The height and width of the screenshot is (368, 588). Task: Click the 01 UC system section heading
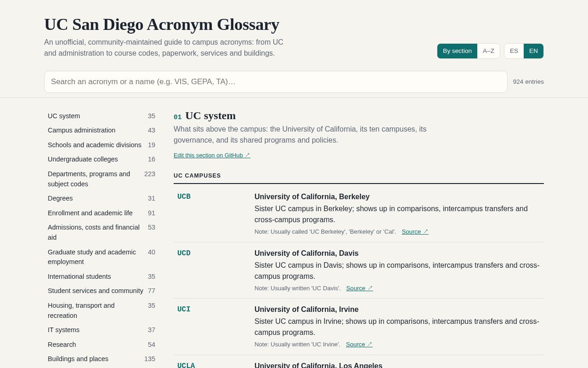pyautogui.click(x=205, y=116)
